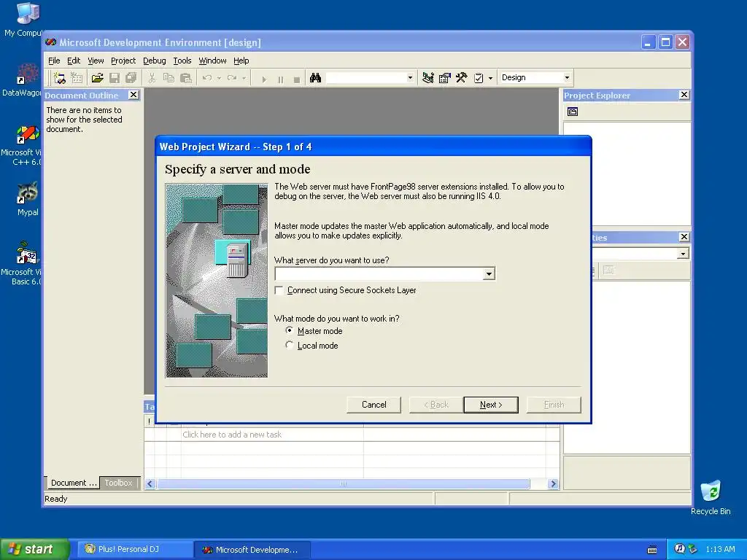Viewport: 747px width, 560px height.
Task: Click the icon in Project Explorer panel toolbar
Action: [x=573, y=112]
